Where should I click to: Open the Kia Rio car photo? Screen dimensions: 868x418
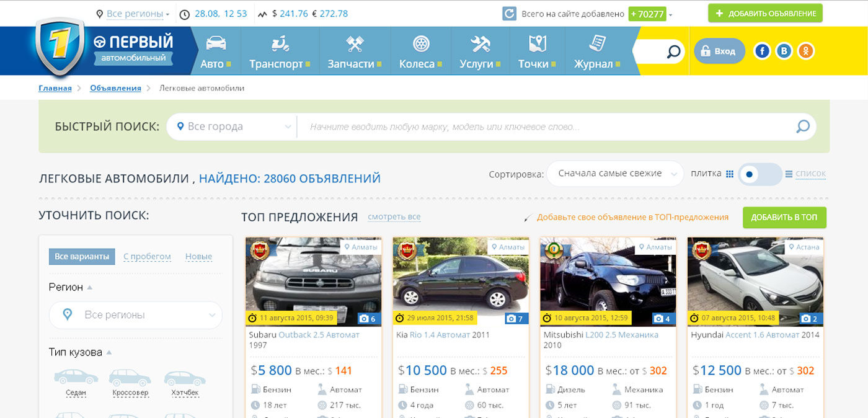pos(461,282)
